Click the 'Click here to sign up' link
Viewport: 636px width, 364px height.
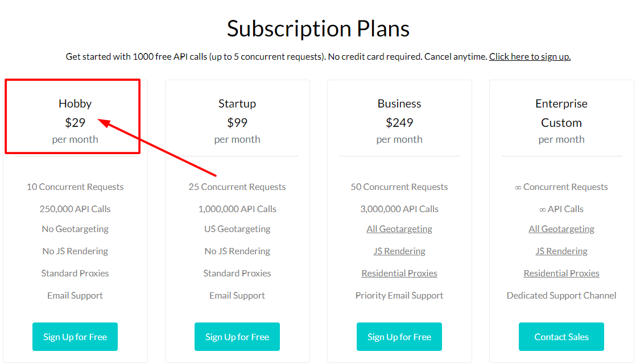[x=530, y=56]
